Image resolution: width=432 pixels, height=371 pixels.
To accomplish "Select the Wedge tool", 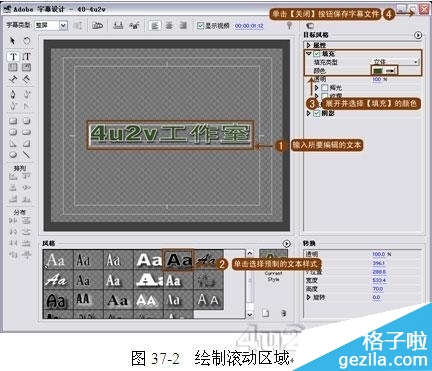I will click(13, 144).
